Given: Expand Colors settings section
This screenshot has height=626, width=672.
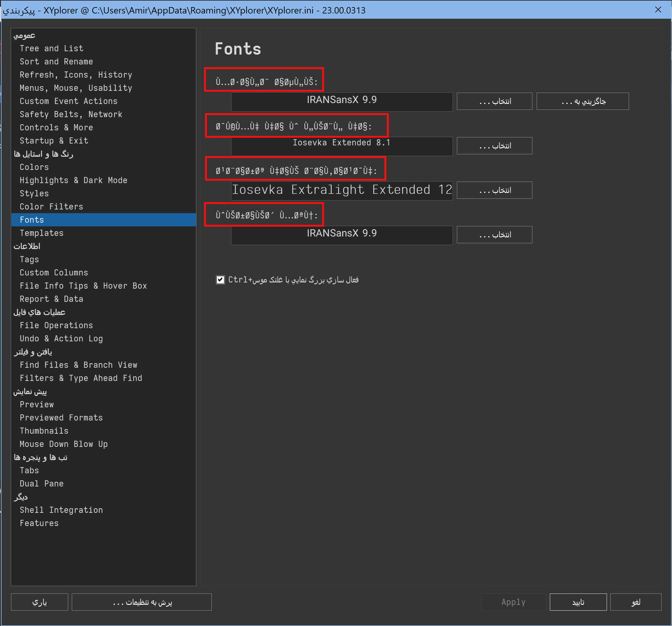Looking at the screenshot, I should click(x=33, y=167).
